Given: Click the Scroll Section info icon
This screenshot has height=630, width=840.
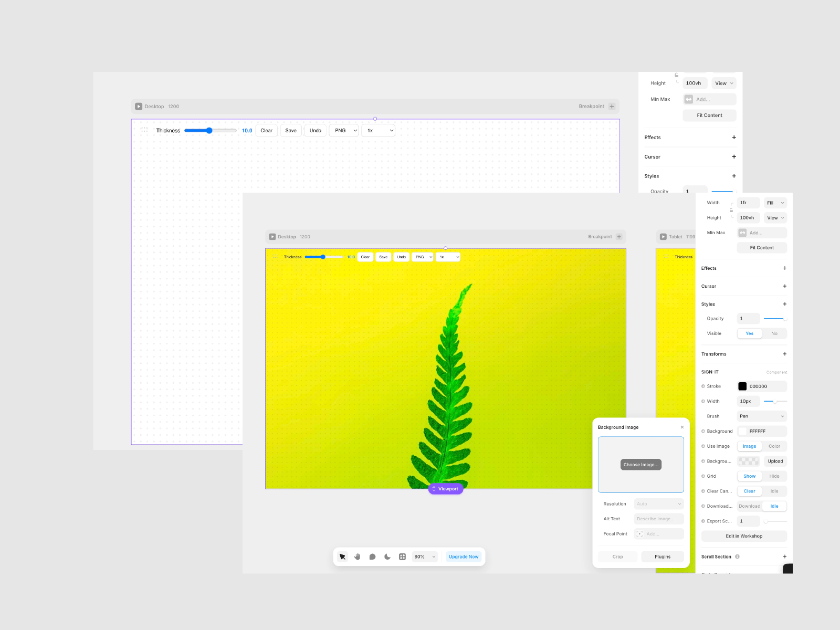Looking at the screenshot, I should [x=737, y=556].
